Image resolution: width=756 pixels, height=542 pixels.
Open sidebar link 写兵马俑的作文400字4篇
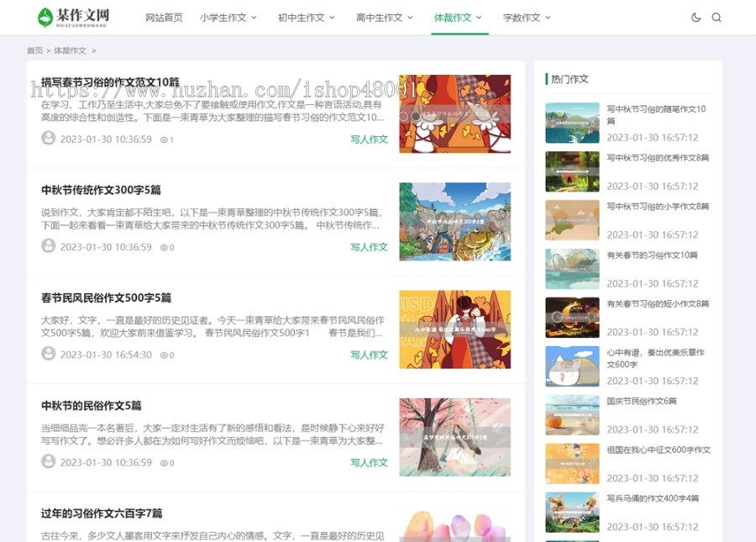653,498
